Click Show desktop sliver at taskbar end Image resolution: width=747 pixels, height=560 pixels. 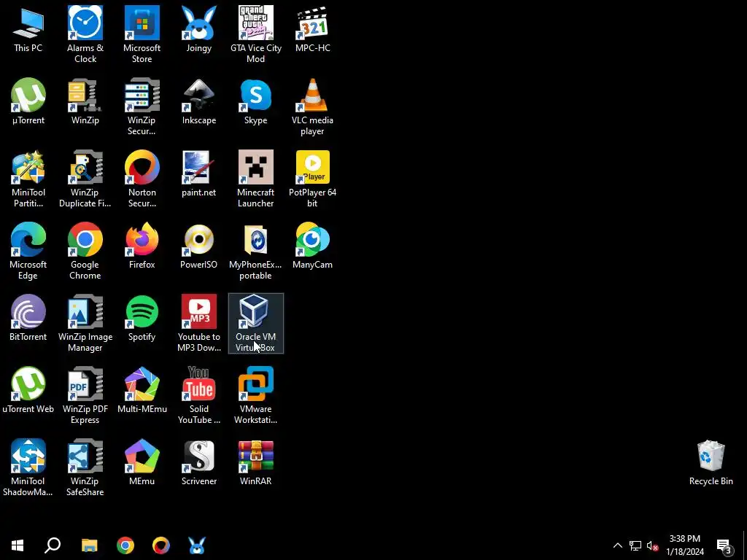point(745,545)
